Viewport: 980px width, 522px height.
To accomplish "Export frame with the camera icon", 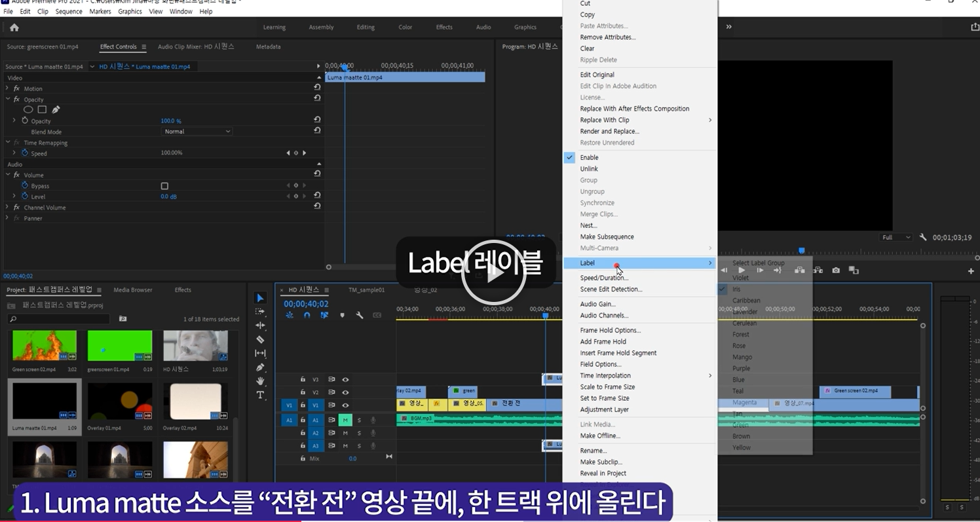I will [836, 270].
